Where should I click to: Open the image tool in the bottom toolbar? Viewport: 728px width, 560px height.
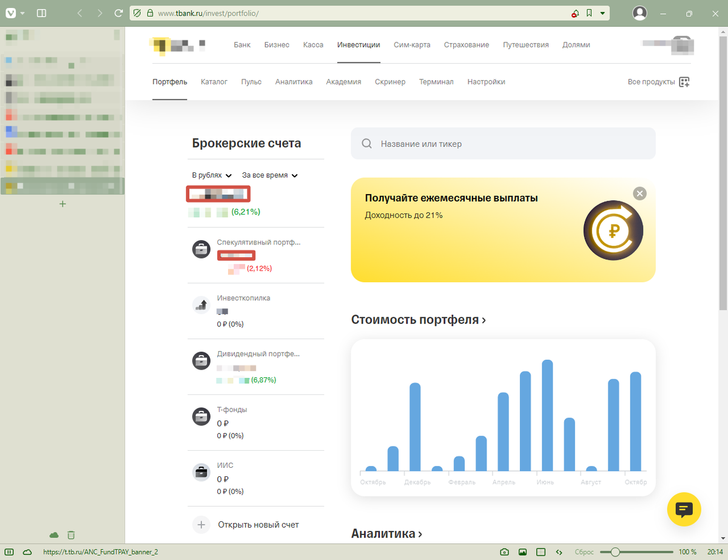coord(522,552)
